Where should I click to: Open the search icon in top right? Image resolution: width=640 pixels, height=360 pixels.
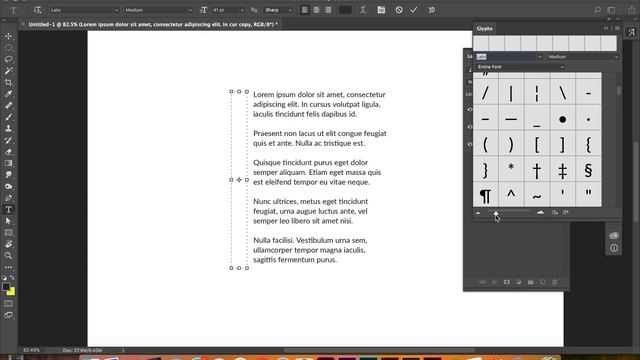[x=598, y=10]
